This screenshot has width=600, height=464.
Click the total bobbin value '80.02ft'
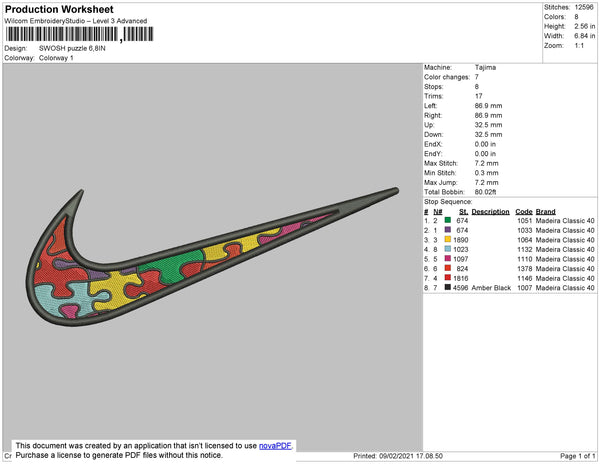485,192
